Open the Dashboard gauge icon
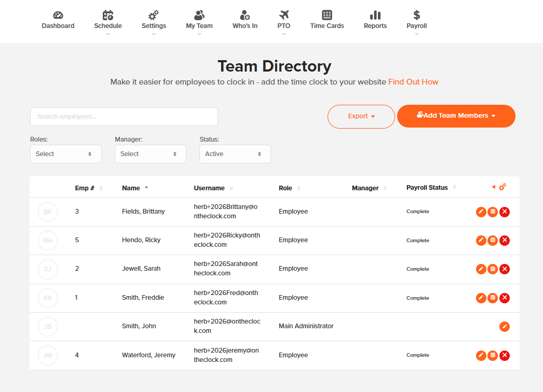 pyautogui.click(x=58, y=15)
